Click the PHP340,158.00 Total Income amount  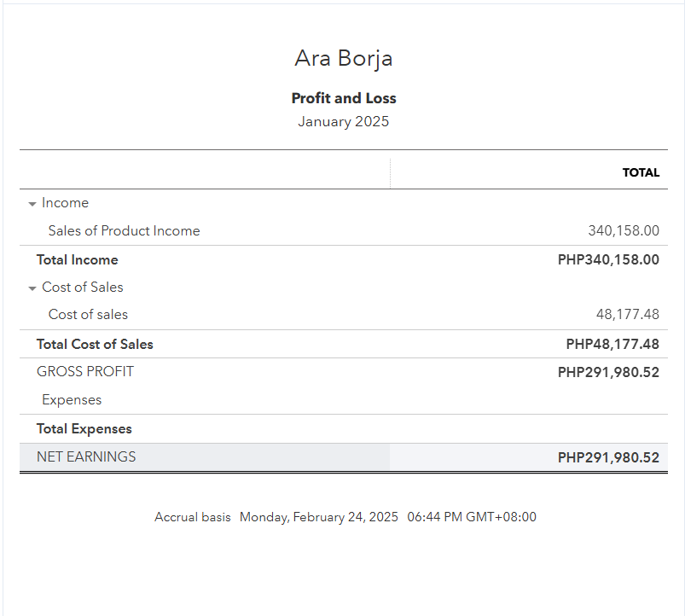click(608, 260)
